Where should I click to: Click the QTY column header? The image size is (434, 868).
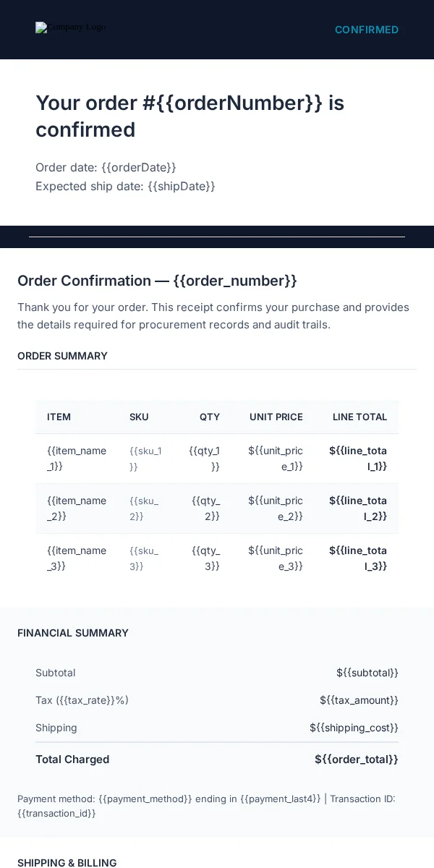[210, 417]
